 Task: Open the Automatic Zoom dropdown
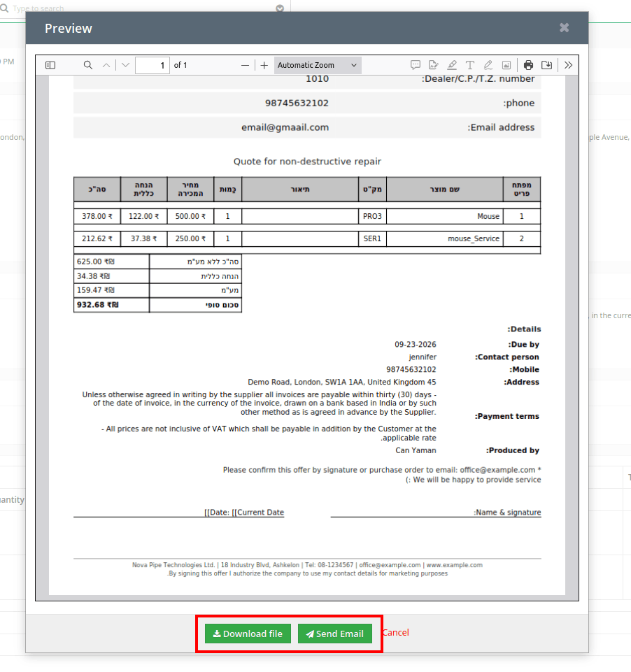(x=318, y=65)
